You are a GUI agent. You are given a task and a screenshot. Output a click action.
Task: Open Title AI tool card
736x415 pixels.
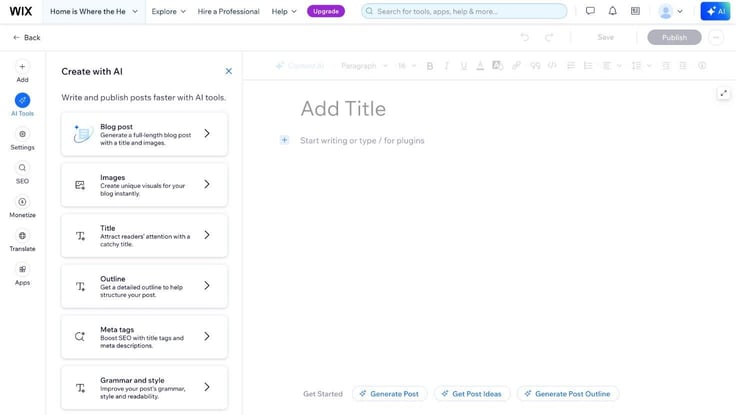pos(144,235)
